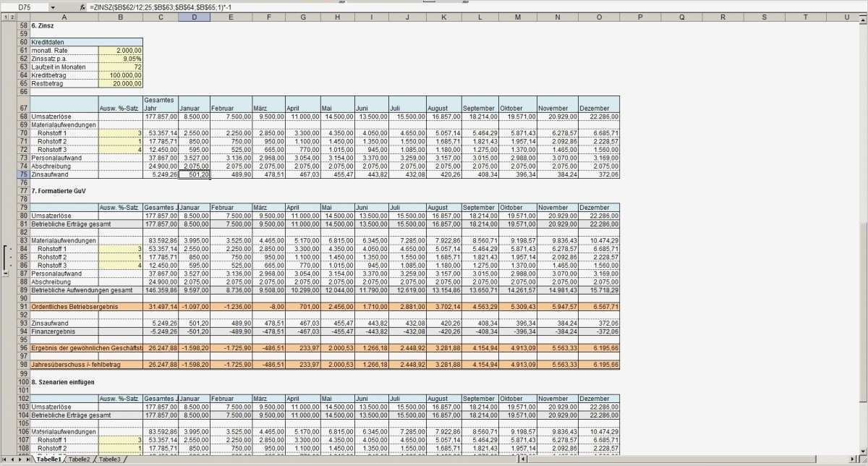The image size is (868, 466).
Task: Click the Insert Function (fx) icon
Action: 82,7
